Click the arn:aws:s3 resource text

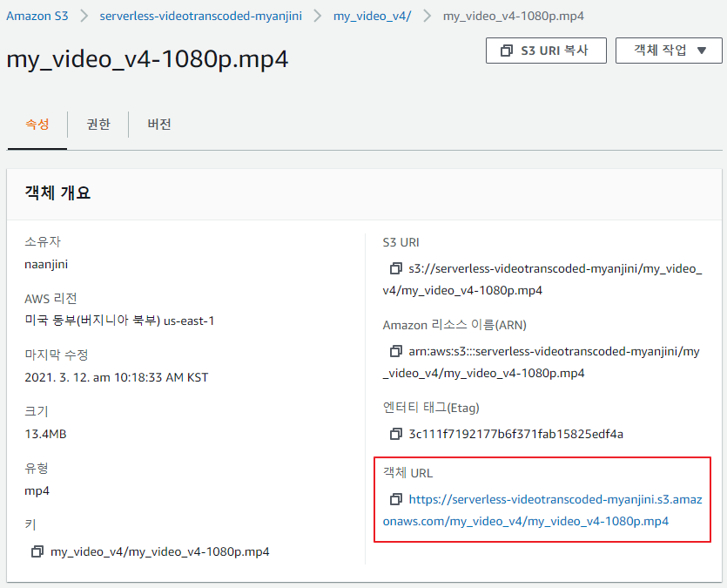pos(541,362)
